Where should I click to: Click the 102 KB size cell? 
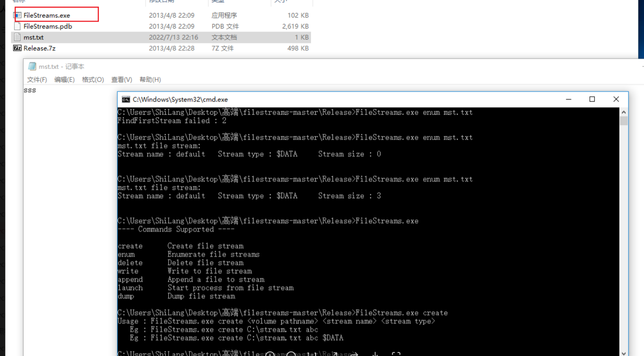point(298,15)
